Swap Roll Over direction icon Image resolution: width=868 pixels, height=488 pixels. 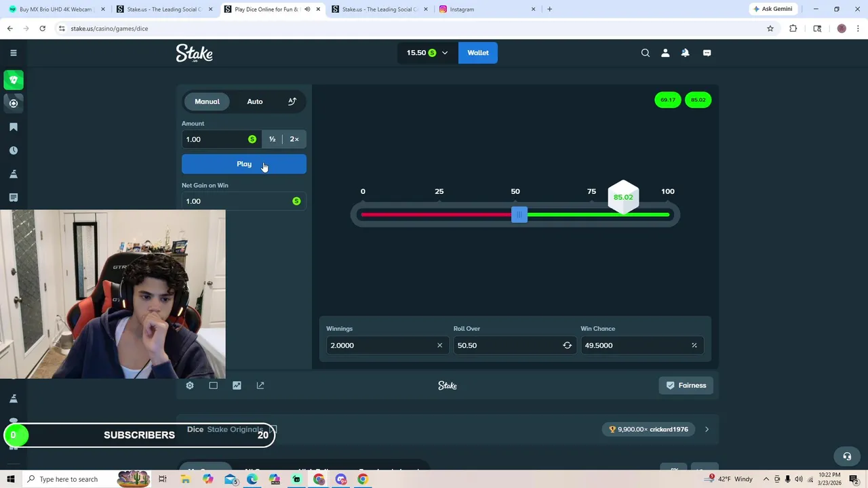567,346
